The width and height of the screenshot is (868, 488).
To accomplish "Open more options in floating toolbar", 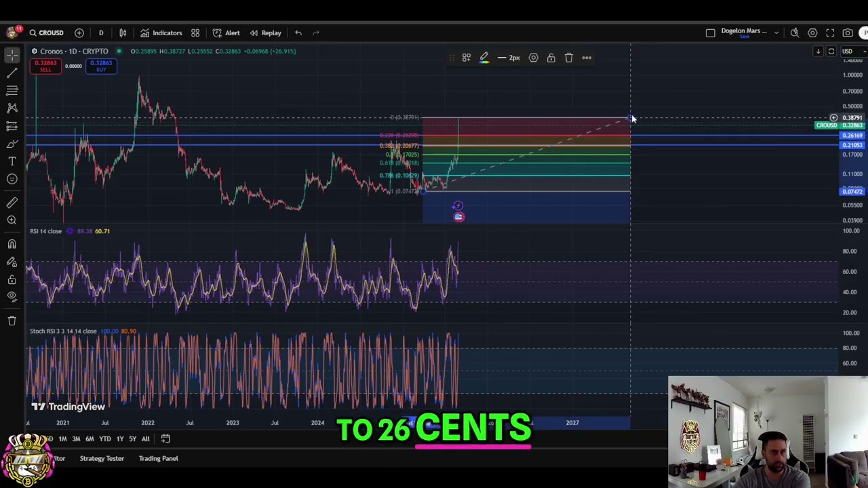I will pyautogui.click(x=587, y=58).
